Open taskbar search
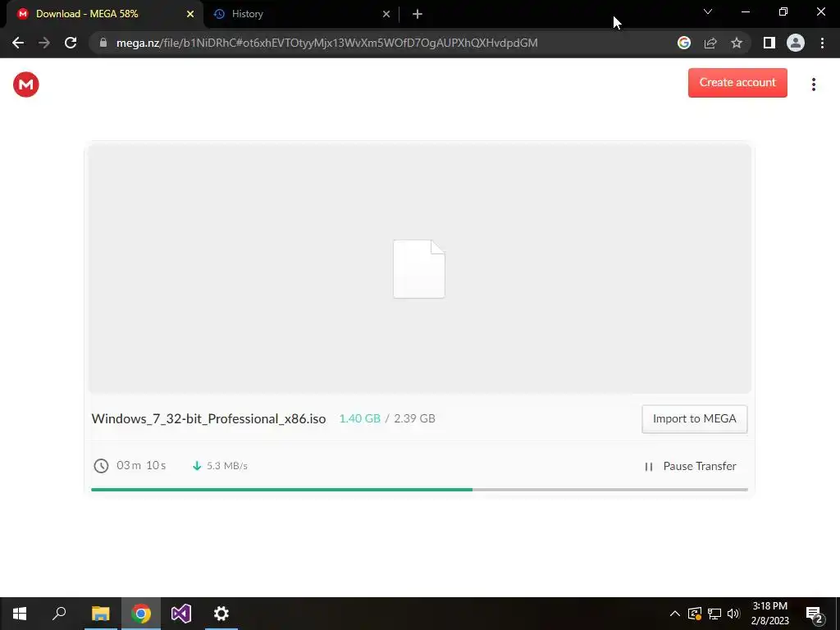This screenshot has height=630, width=840. tap(59, 614)
